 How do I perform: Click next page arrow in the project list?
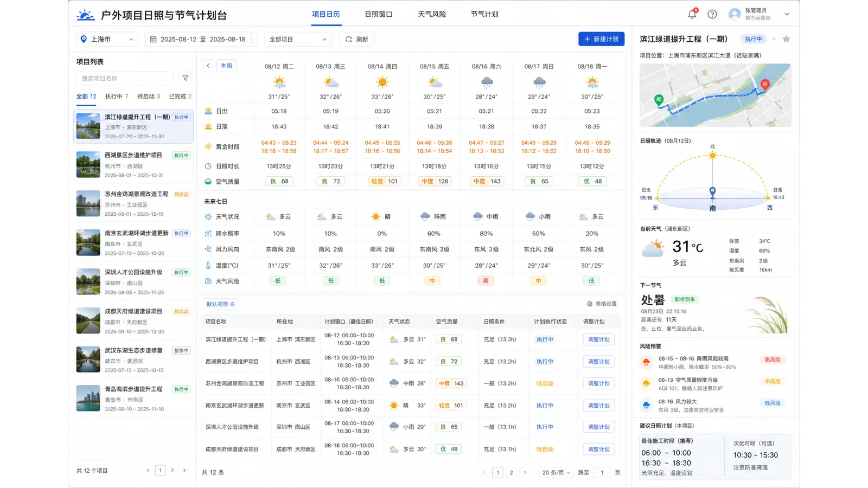click(184, 471)
